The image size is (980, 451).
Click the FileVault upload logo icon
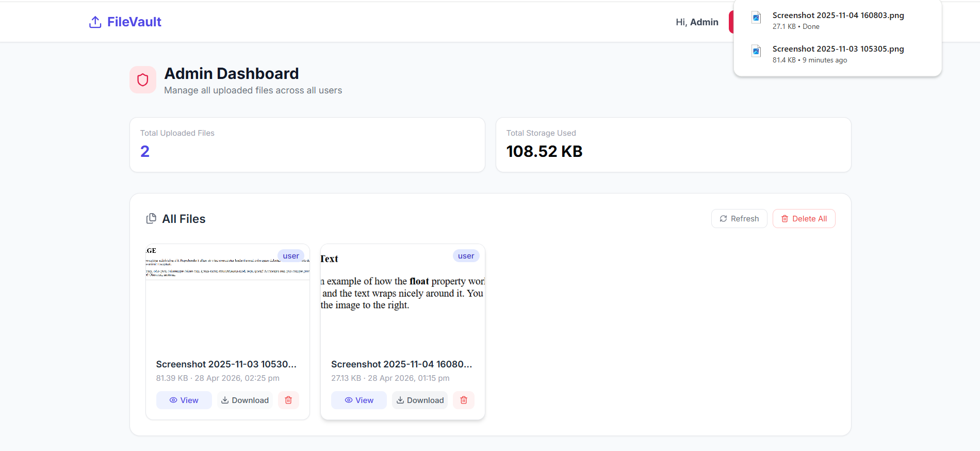[95, 22]
